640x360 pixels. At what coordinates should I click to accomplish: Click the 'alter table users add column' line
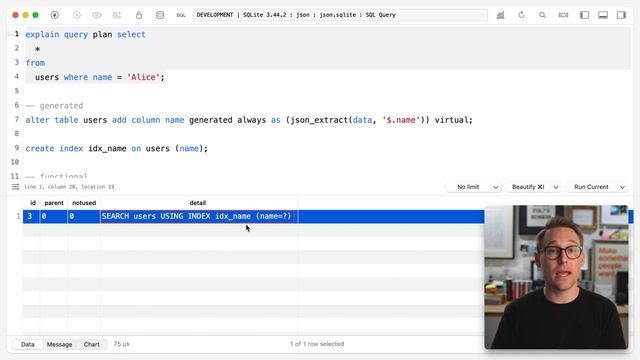tap(249, 120)
